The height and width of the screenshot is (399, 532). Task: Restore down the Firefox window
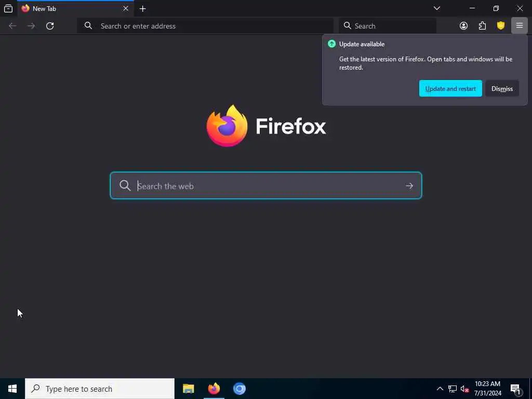coord(496,8)
